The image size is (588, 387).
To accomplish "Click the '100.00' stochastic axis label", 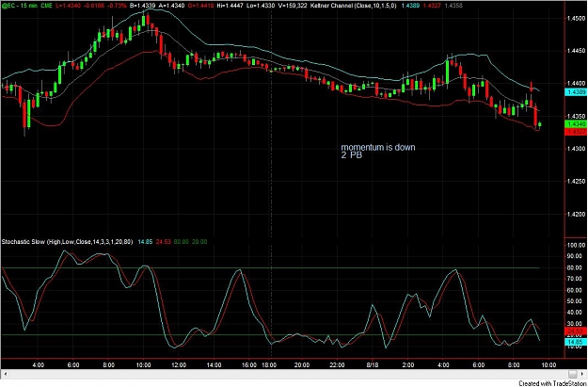I will [576, 245].
